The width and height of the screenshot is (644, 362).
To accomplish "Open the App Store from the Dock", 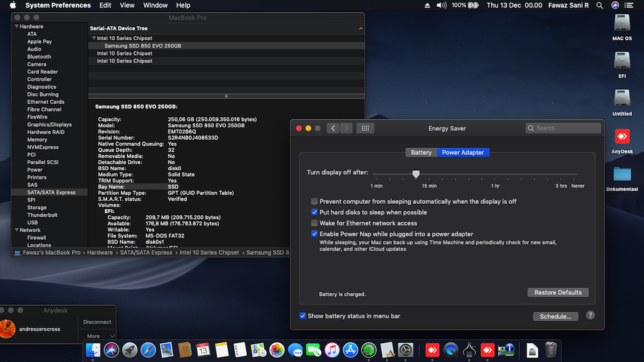I will tap(350, 349).
